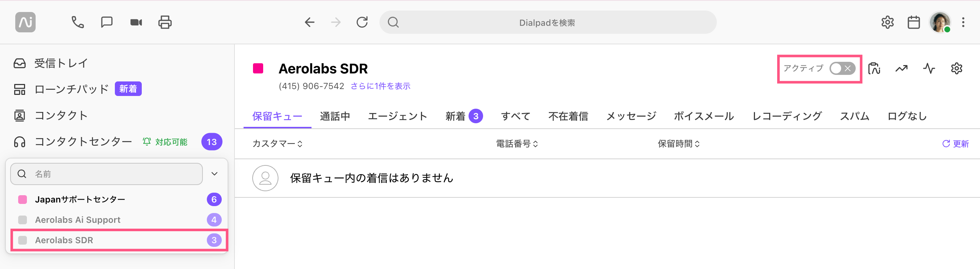
Task: Click the Dialpad Ai logo icon
Action: [25, 22]
